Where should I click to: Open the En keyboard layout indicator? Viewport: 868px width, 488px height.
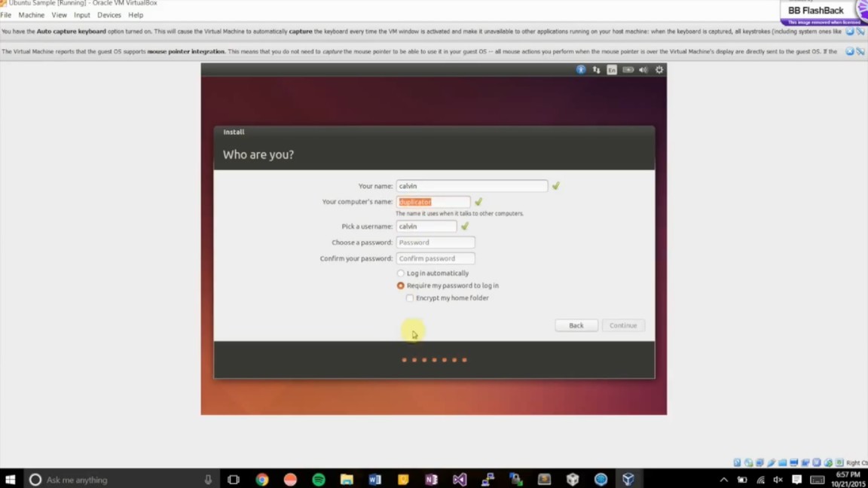point(612,69)
